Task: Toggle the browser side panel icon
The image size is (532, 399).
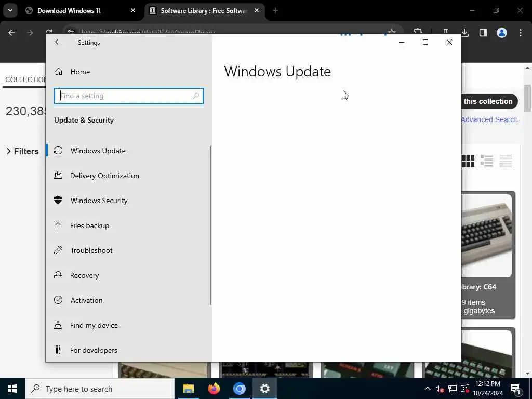Action: [483, 33]
